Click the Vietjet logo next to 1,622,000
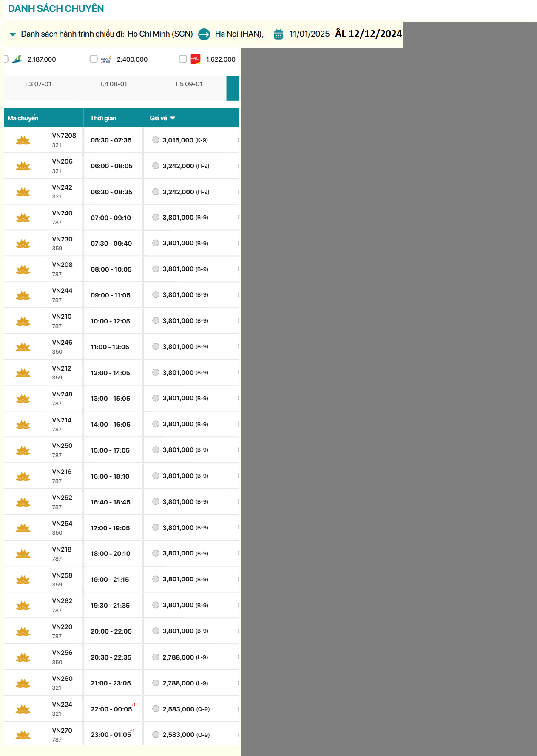Viewport: 537px width, 756px height. click(x=196, y=59)
